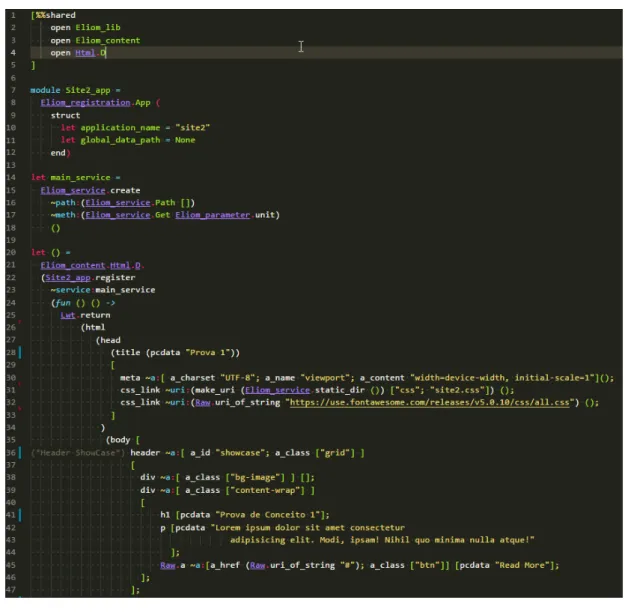Follow "Eliom_service" link on line 15
The width and height of the screenshot is (625, 612).
tap(73, 190)
